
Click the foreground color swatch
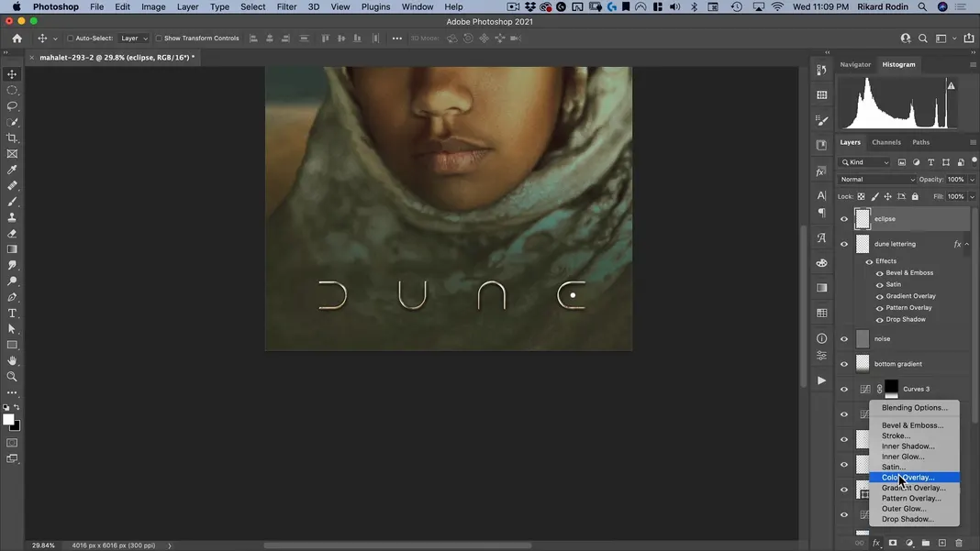(x=8, y=420)
